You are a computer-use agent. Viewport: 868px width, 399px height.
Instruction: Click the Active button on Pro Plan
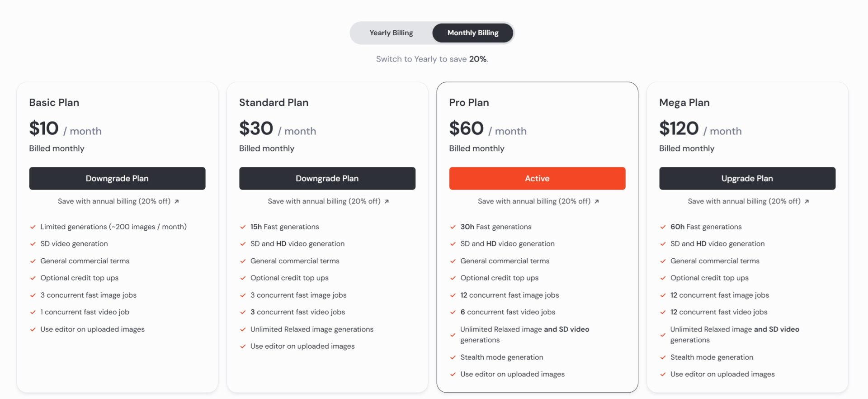(537, 178)
